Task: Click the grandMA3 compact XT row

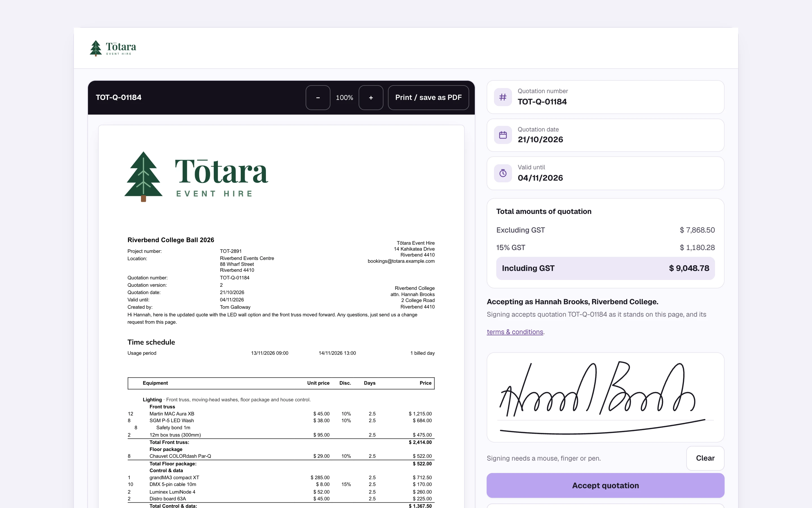Action: coord(281,478)
